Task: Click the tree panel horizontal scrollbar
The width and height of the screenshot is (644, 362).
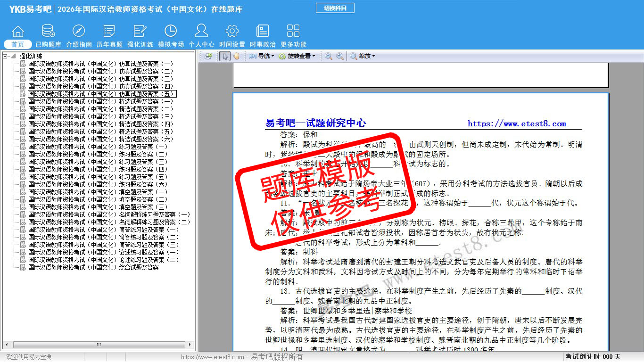Action: 99,345
